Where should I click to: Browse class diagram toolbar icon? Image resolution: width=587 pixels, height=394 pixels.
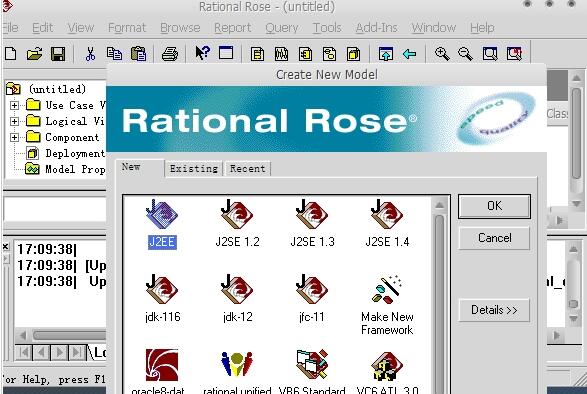257,54
